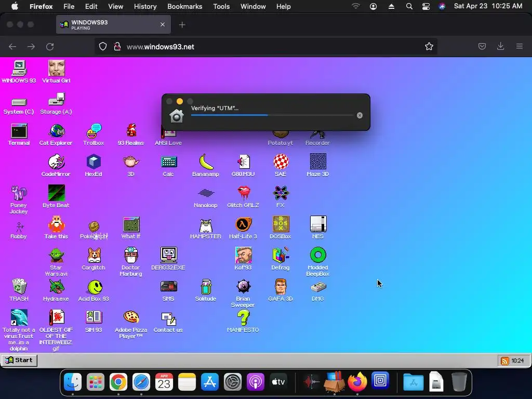Open the Adobe Pizza Player icon

pyautogui.click(x=131, y=317)
